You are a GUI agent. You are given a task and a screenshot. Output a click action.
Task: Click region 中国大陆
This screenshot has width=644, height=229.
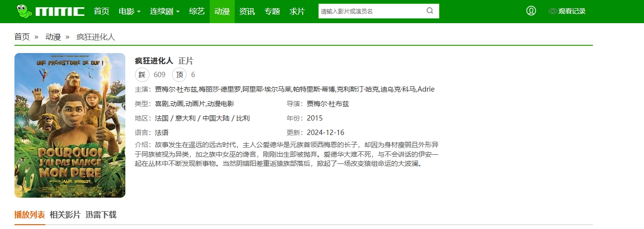pyautogui.click(x=216, y=118)
